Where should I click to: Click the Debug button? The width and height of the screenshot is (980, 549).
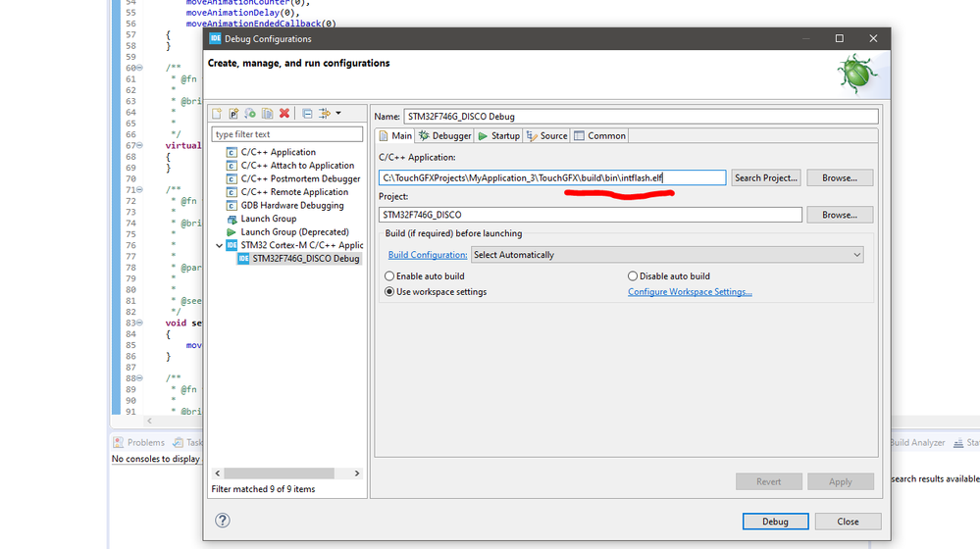(776, 522)
